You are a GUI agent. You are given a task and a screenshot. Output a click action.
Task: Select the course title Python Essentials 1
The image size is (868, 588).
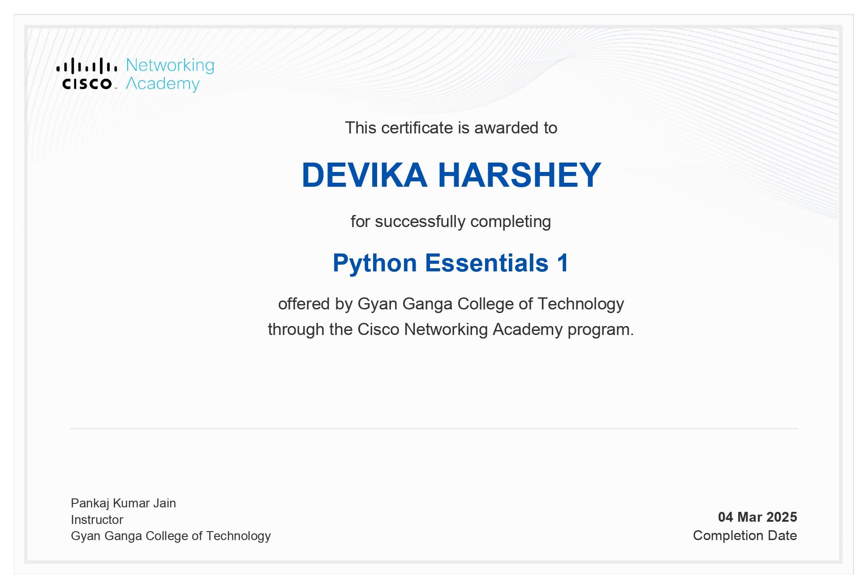451,263
